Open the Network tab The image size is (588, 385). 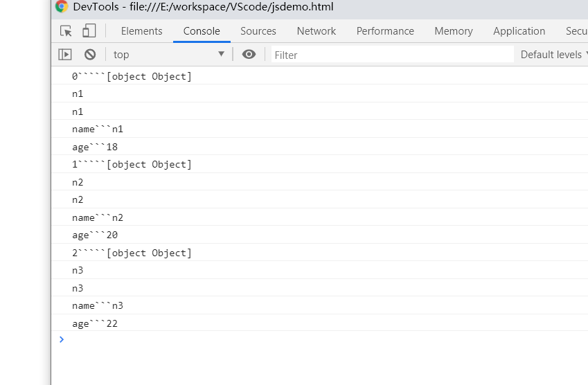click(316, 31)
